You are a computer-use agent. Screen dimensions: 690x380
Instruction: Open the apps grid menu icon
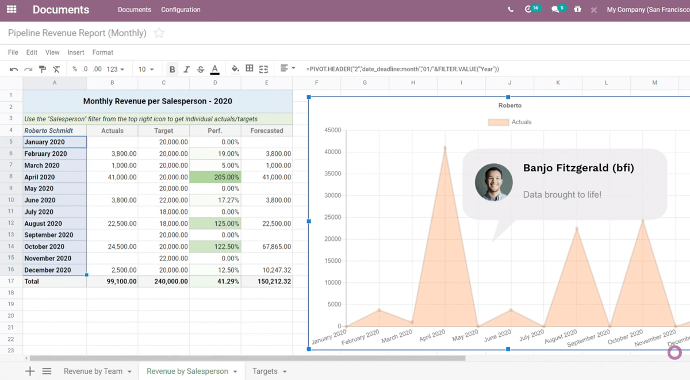[12, 9]
